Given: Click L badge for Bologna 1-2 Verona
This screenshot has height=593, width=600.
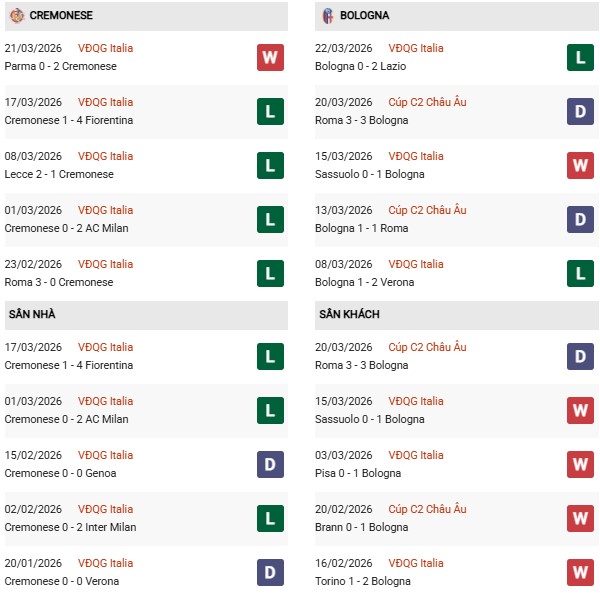Looking at the screenshot, I should [x=580, y=273].
